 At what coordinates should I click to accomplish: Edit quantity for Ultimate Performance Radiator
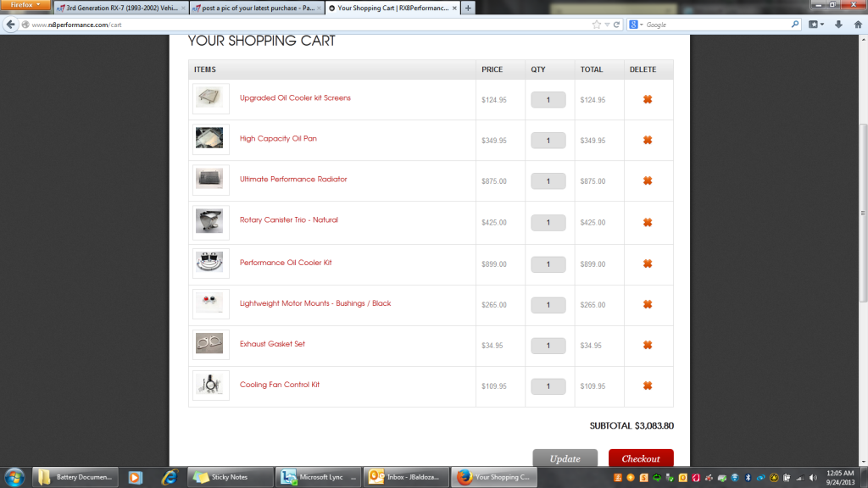[x=548, y=181]
